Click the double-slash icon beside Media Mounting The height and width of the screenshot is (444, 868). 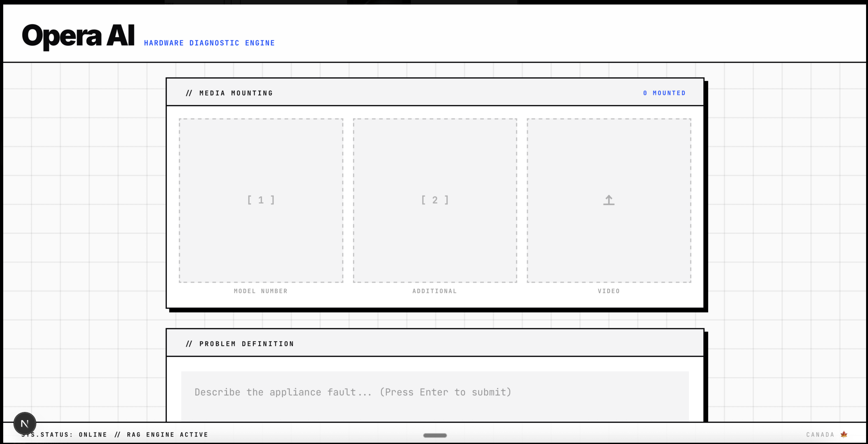[189, 93]
